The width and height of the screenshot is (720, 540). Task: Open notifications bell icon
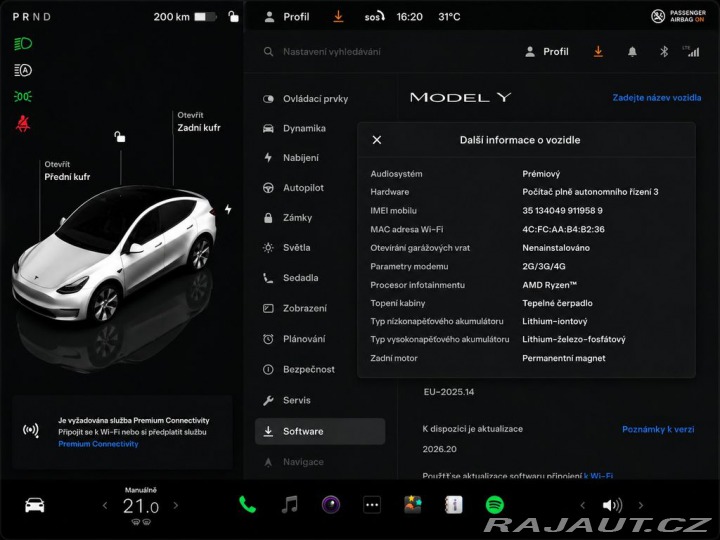[x=632, y=52]
